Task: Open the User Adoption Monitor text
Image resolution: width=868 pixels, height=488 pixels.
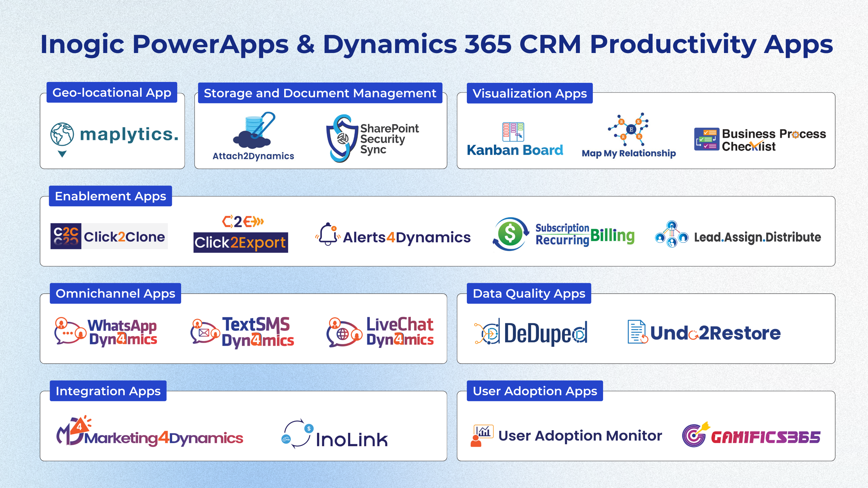Action: click(580, 436)
